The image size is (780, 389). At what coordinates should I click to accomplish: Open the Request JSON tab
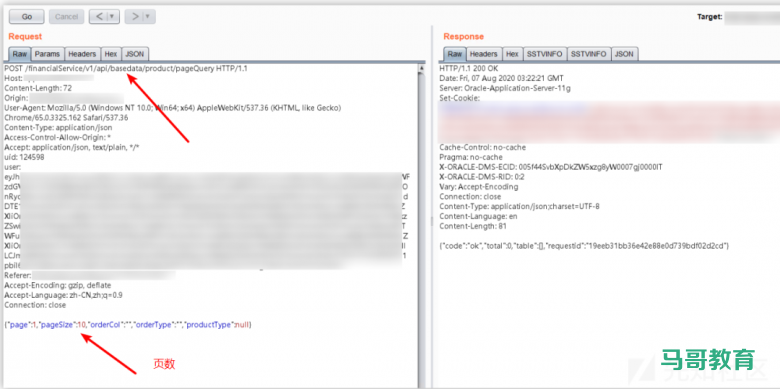(x=135, y=54)
